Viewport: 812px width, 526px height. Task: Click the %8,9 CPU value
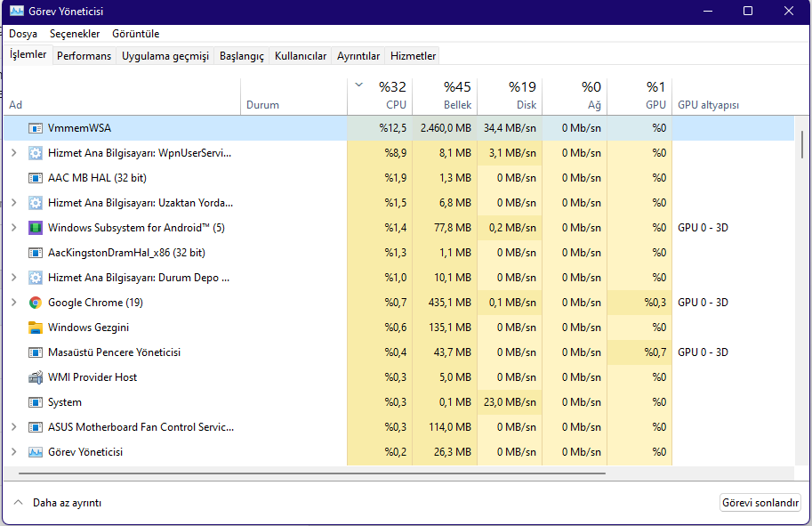pyautogui.click(x=396, y=153)
